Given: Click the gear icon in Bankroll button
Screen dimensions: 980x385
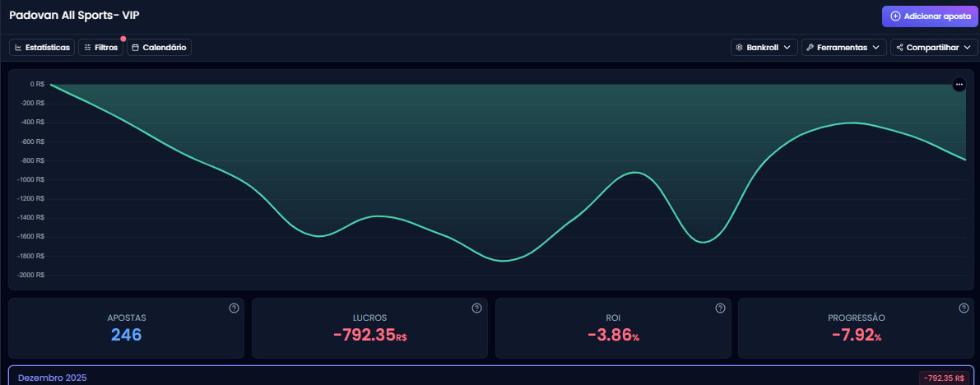Looking at the screenshot, I should 740,48.
